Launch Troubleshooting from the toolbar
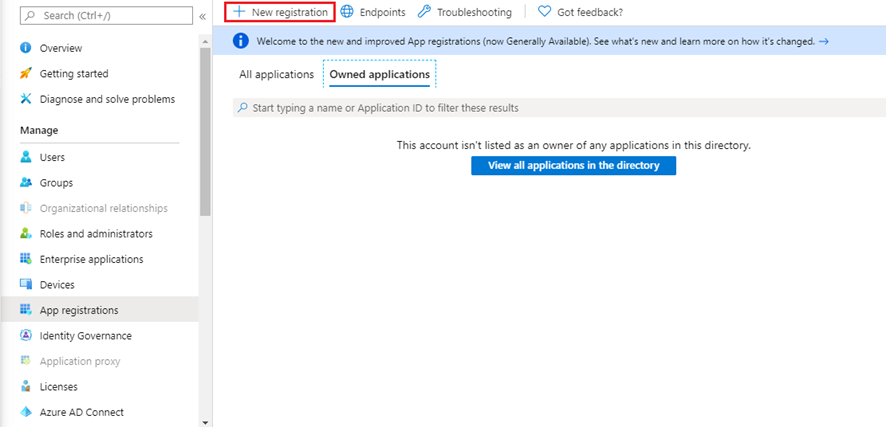This screenshot has height=427, width=886. coord(465,12)
